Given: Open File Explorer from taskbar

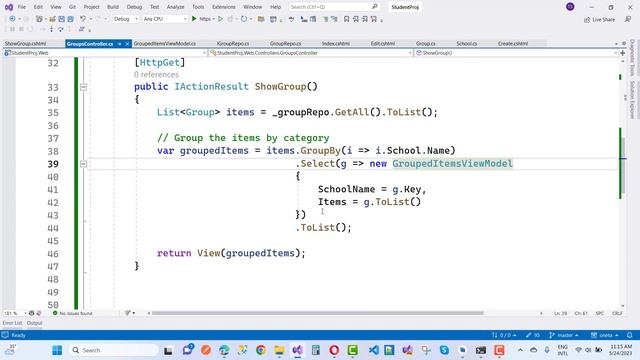Looking at the screenshot, I should (279, 350).
